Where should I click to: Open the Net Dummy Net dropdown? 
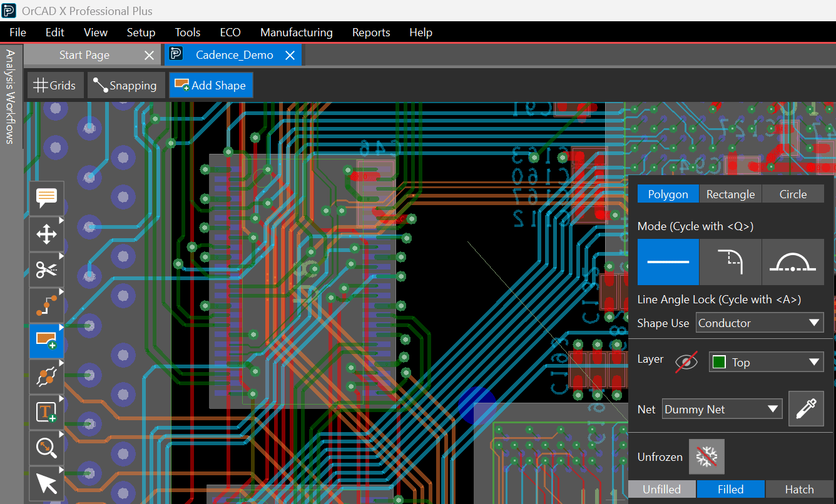point(722,409)
